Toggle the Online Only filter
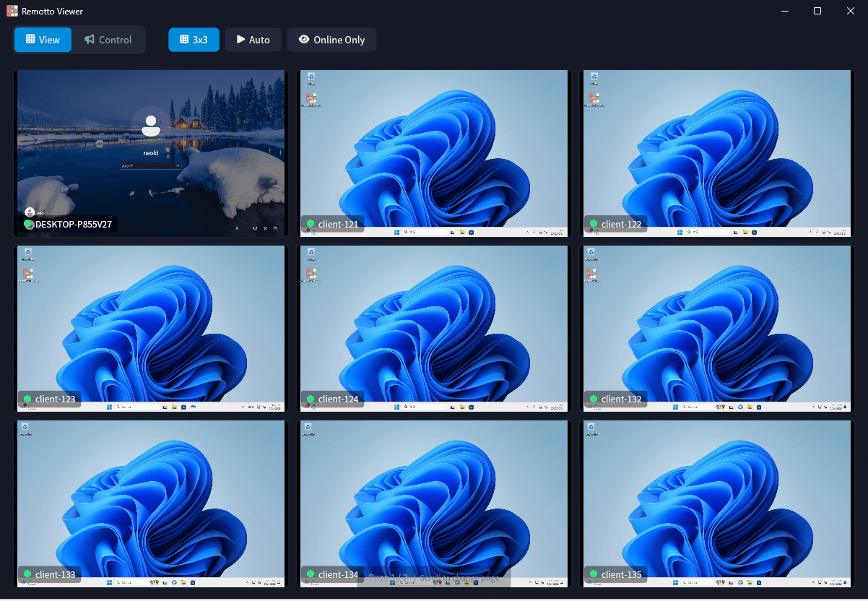The width and height of the screenshot is (868, 601). [x=331, y=40]
